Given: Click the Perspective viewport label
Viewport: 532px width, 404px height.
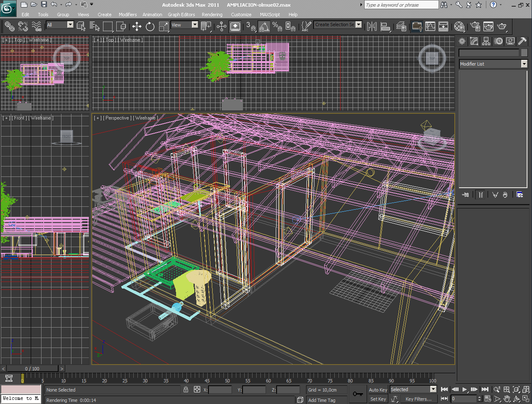Looking at the screenshot, I should click(x=117, y=118).
